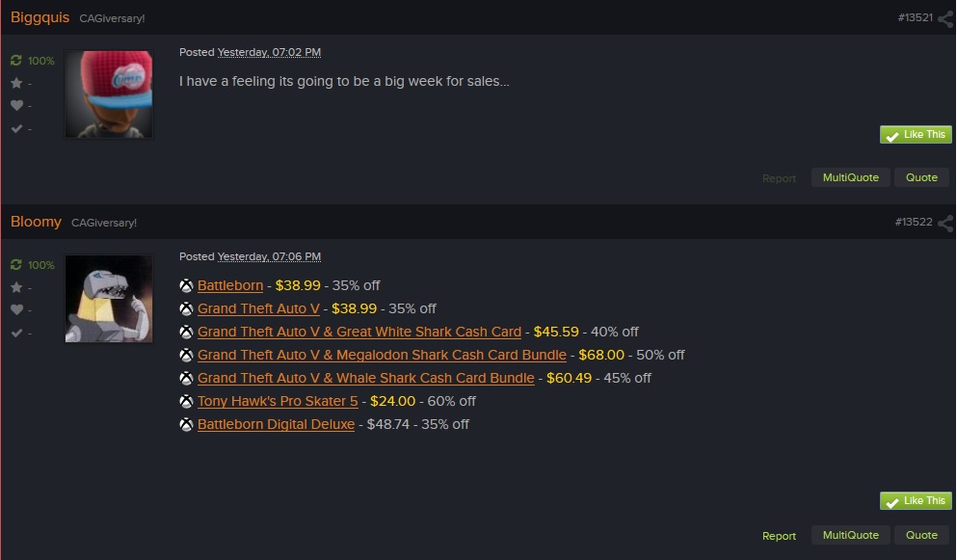Click the share icon beside post #13521
Screen dimensions: 957x560
point(945,18)
